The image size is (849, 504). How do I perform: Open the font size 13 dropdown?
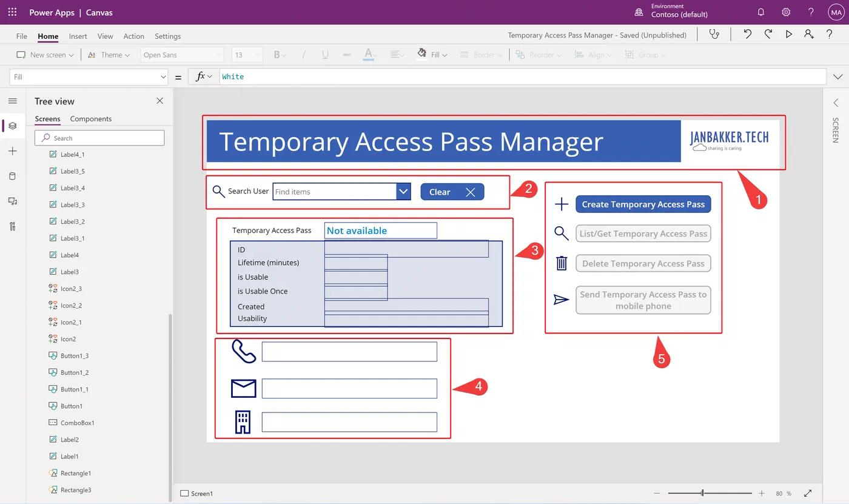247,55
